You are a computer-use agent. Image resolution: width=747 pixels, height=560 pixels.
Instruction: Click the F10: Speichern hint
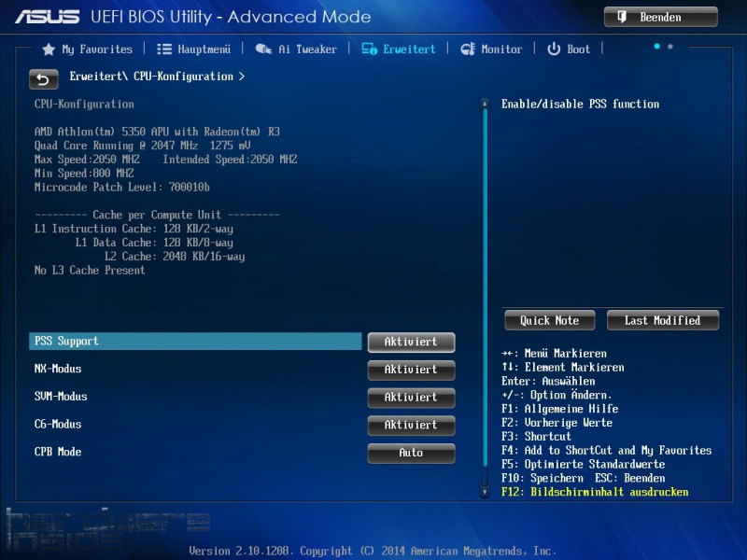click(543, 478)
